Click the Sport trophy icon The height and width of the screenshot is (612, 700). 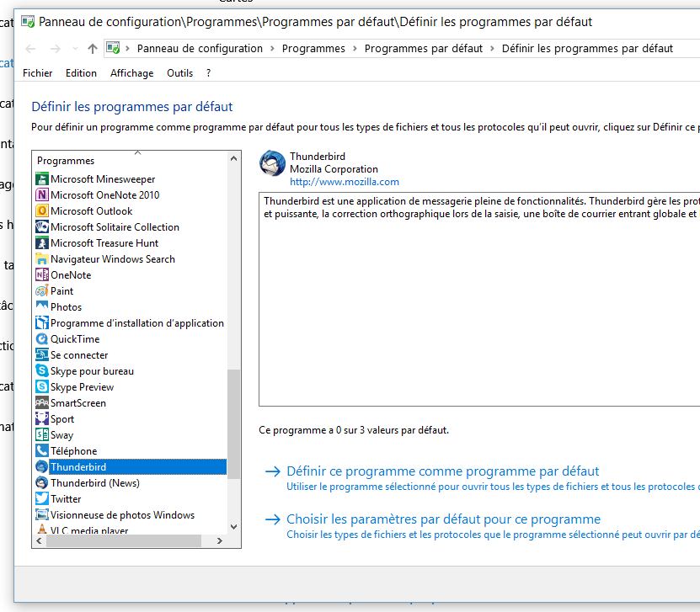[41, 419]
